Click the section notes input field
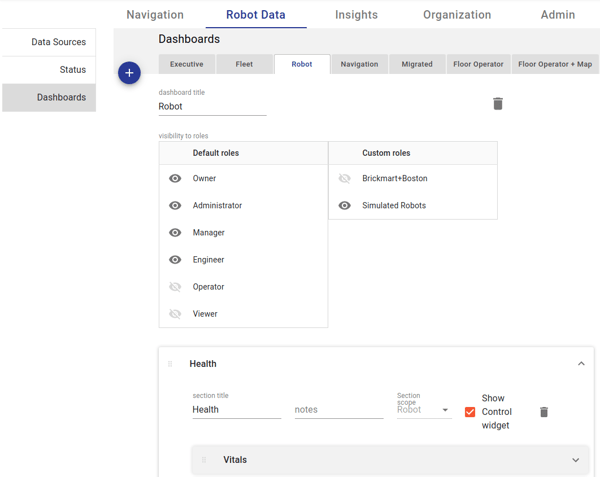This screenshot has height=477, width=600. (339, 410)
